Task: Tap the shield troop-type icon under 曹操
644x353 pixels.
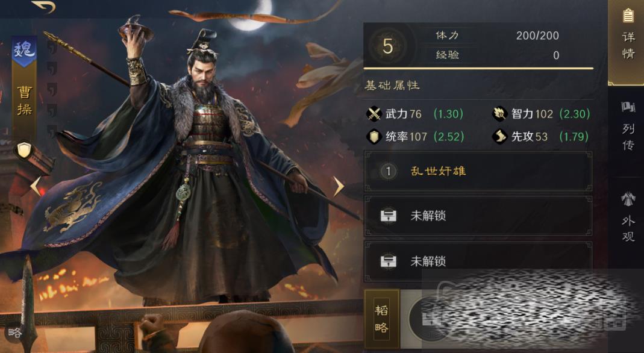Action: tap(24, 151)
